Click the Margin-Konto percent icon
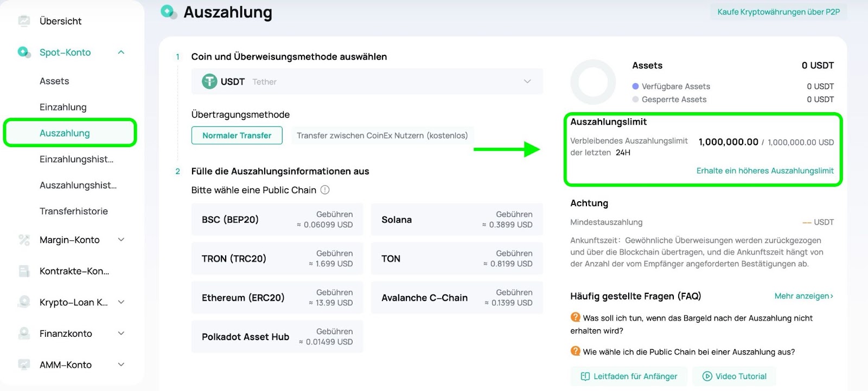The image size is (868, 391). pyautogui.click(x=24, y=240)
